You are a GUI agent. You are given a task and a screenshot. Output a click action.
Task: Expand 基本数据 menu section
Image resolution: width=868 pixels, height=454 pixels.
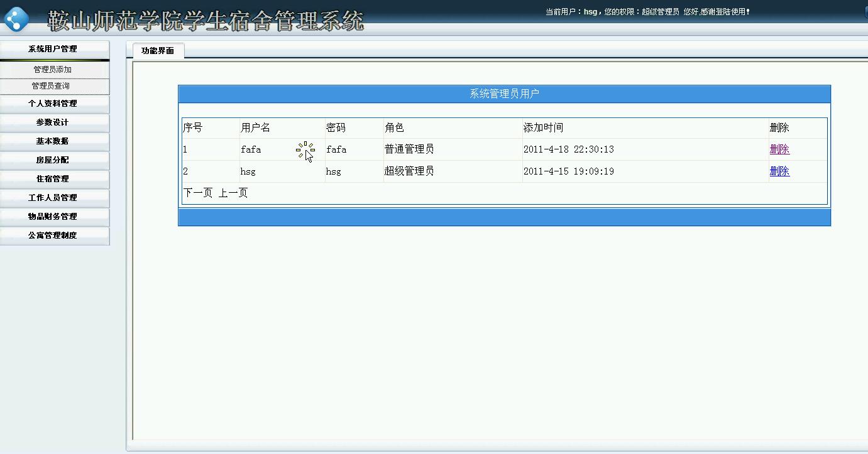coord(54,141)
